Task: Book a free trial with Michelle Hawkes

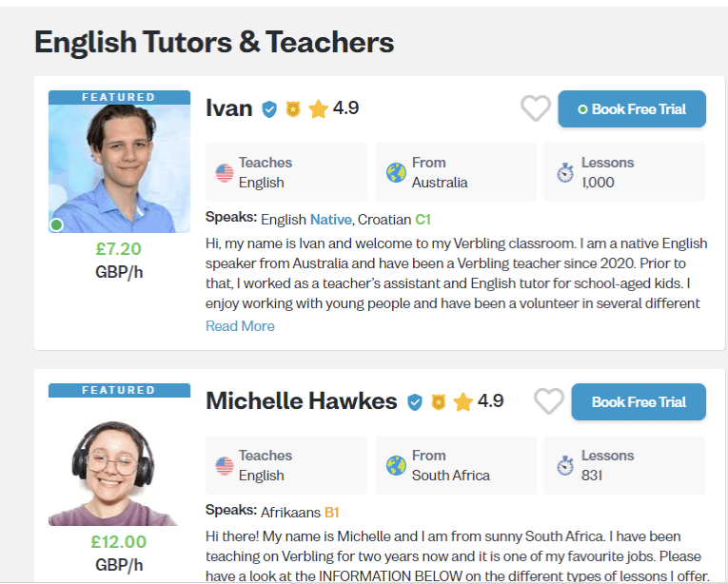Action: [639, 402]
